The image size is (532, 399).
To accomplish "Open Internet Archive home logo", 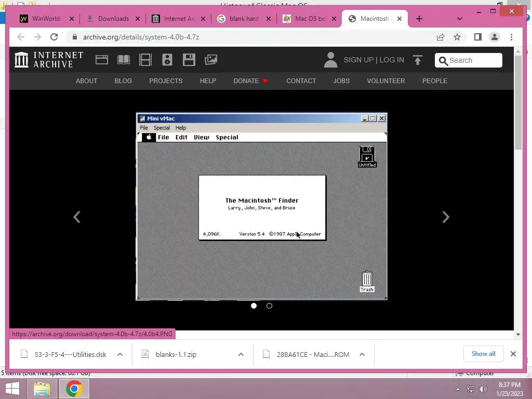I will (49, 60).
